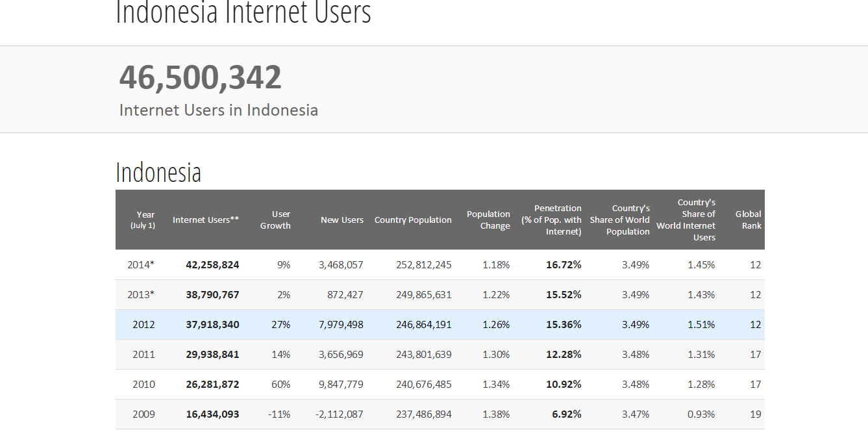Image resolution: width=868 pixels, height=432 pixels.
Task: Click the 'Internet Users in Indonesia' caption
Action: tap(219, 110)
